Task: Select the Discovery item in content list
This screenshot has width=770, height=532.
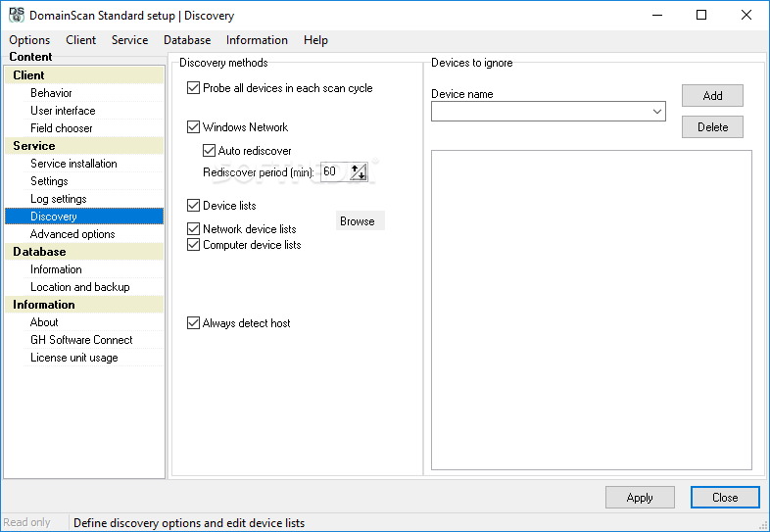Action: (x=84, y=217)
